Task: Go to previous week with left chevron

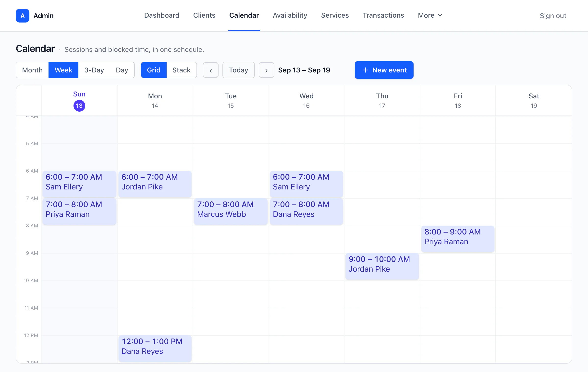Action: [211, 70]
